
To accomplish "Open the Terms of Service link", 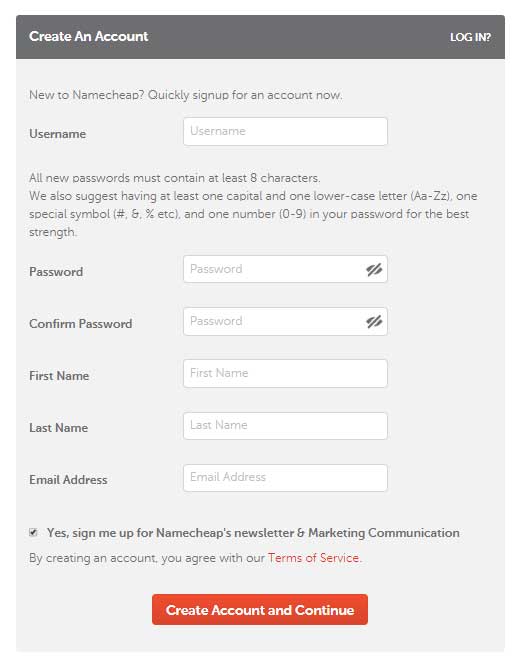I will 315,558.
